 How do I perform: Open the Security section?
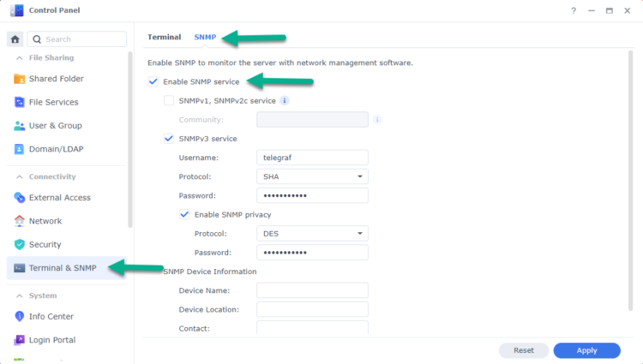(45, 244)
